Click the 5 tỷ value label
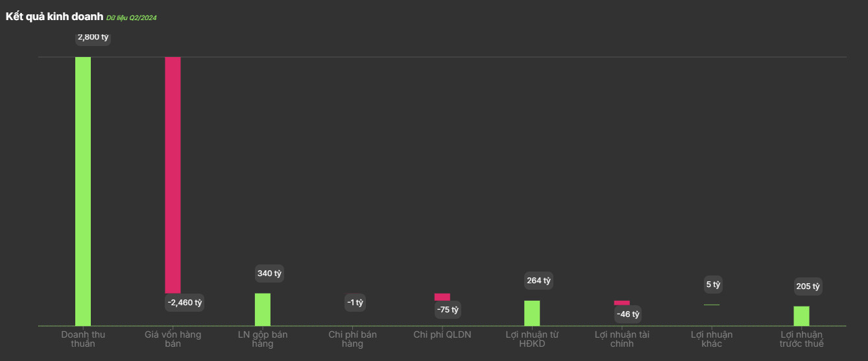 (x=713, y=285)
